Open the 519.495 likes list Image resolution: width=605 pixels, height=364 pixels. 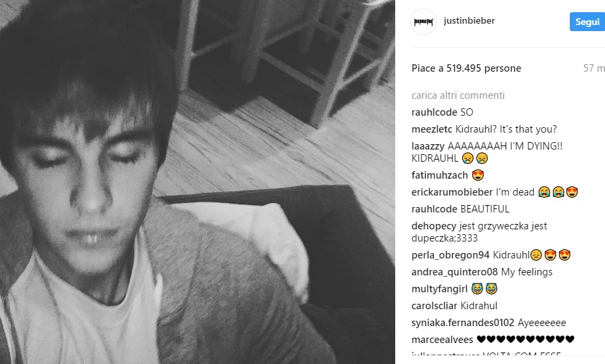tap(466, 68)
